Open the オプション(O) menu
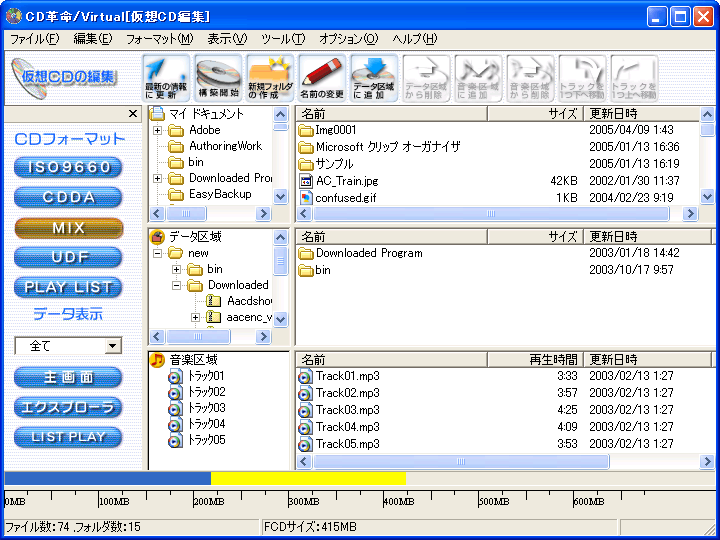Screen dimensions: 720x540 (349, 39)
